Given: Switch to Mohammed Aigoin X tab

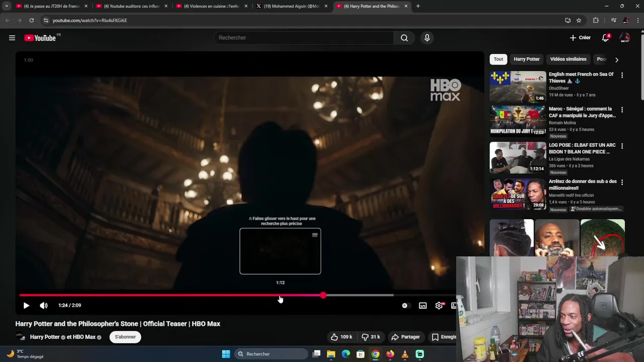Looking at the screenshot, I should pyautogui.click(x=292, y=6).
